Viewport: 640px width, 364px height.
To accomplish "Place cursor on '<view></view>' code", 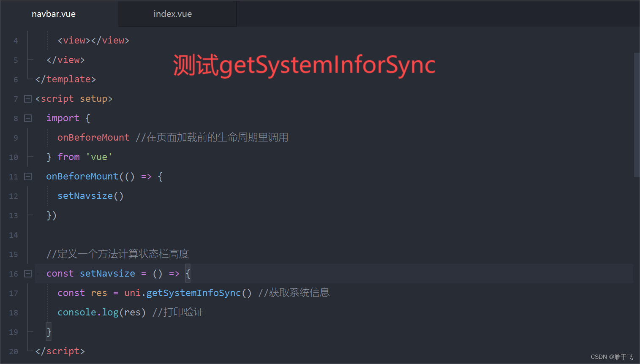I will [93, 41].
